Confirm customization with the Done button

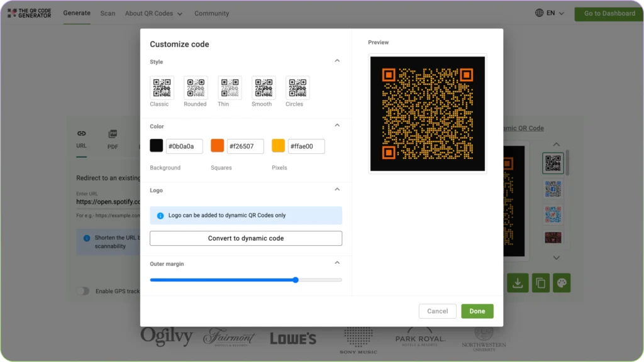(x=477, y=311)
